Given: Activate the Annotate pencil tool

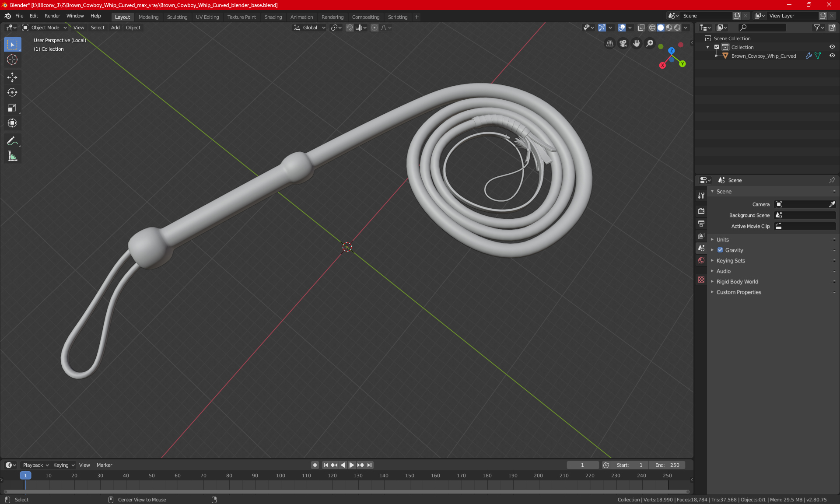Looking at the screenshot, I should (x=12, y=141).
